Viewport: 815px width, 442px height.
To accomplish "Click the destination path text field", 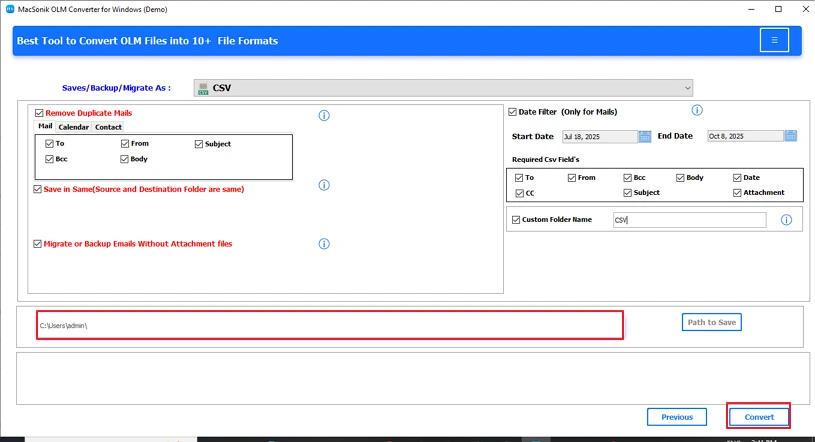I will 329,325.
